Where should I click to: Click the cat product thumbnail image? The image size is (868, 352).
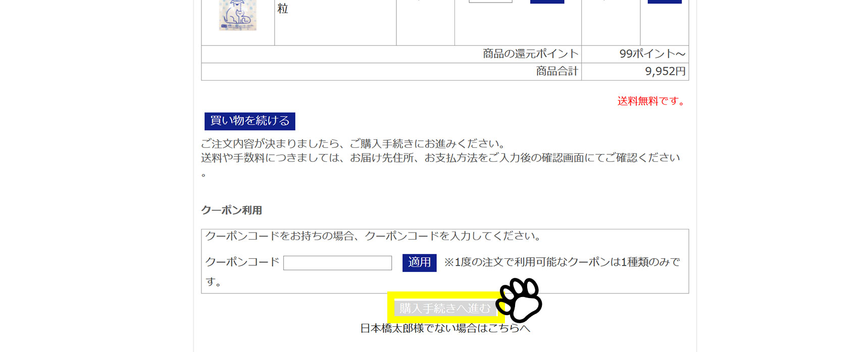[237, 15]
